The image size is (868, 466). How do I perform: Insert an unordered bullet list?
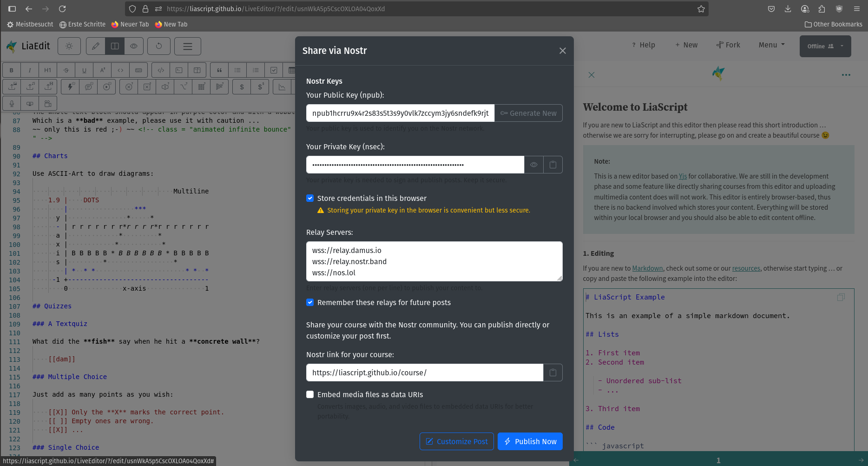coord(237,70)
